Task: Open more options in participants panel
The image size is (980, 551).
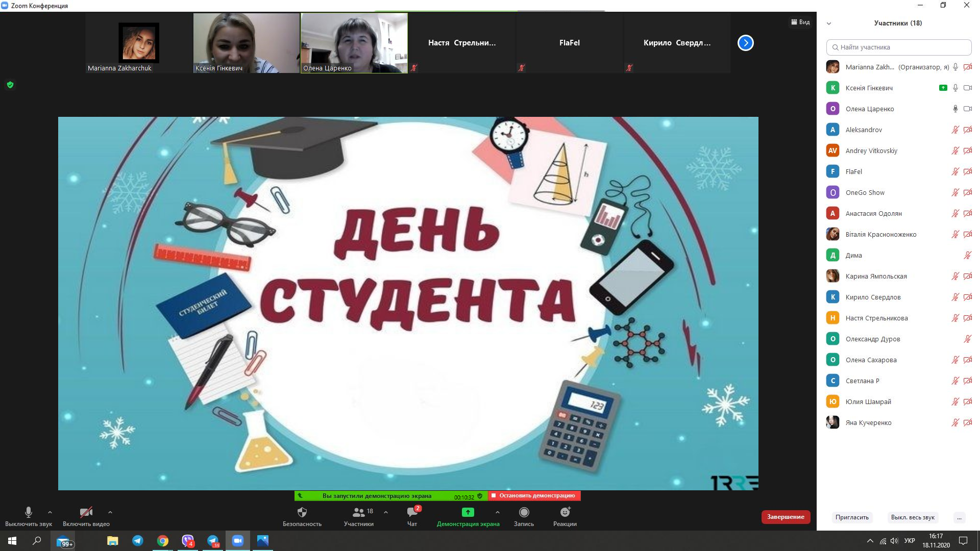Action: point(959,517)
